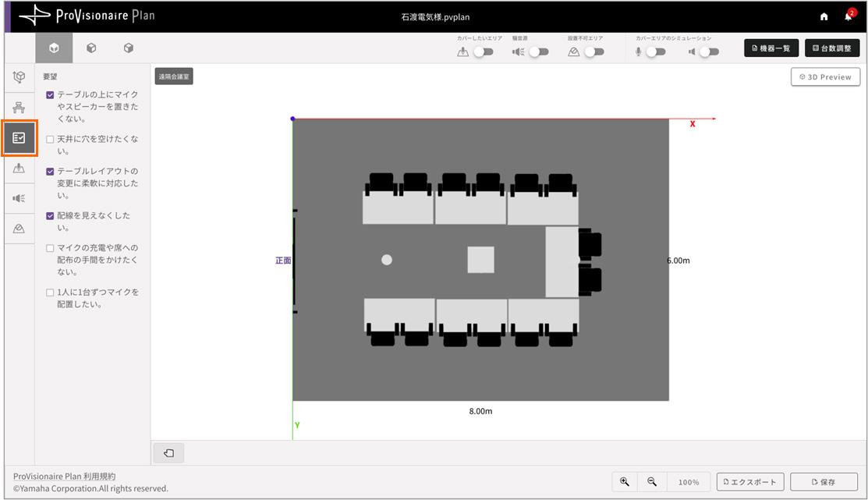Toggle the カバーしたいエリア switch
This screenshot has height=500, width=868.
click(x=484, y=52)
